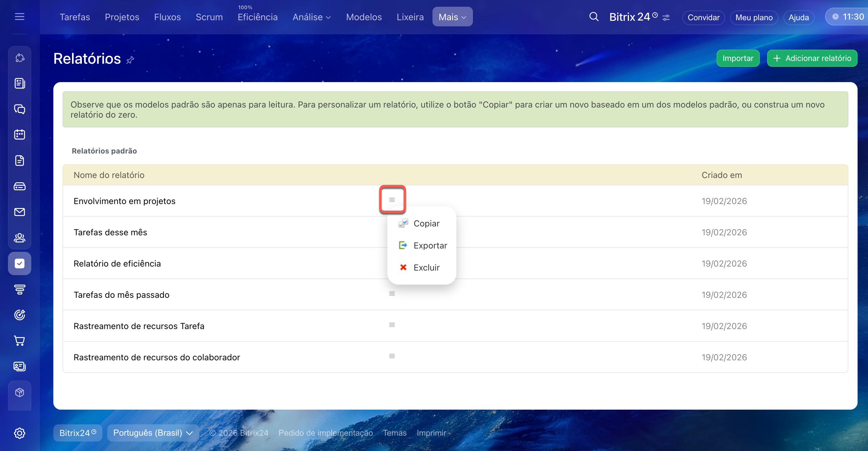The width and height of the screenshot is (868, 451).
Task: Expand the Mais dropdown menu
Action: (452, 17)
